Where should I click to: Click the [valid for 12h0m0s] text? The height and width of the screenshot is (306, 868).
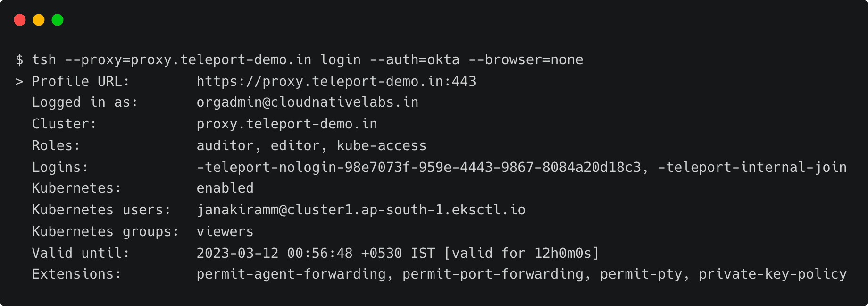tap(521, 253)
